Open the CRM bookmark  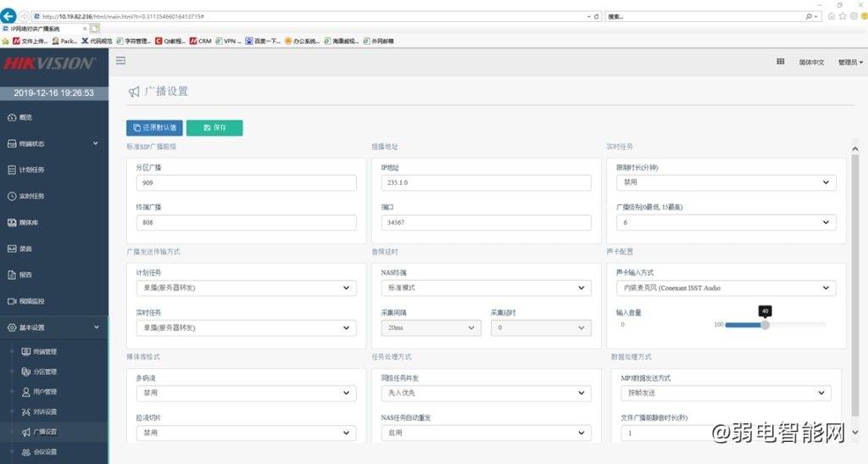200,41
